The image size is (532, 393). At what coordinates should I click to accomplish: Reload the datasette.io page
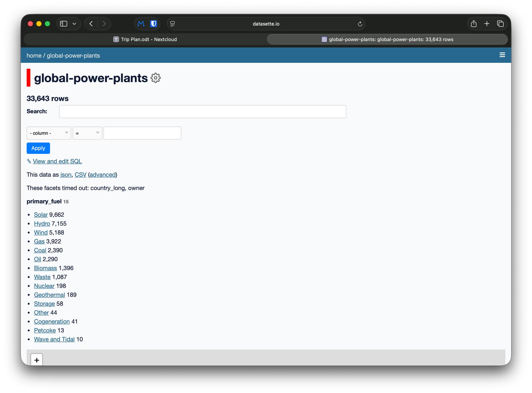(x=360, y=24)
